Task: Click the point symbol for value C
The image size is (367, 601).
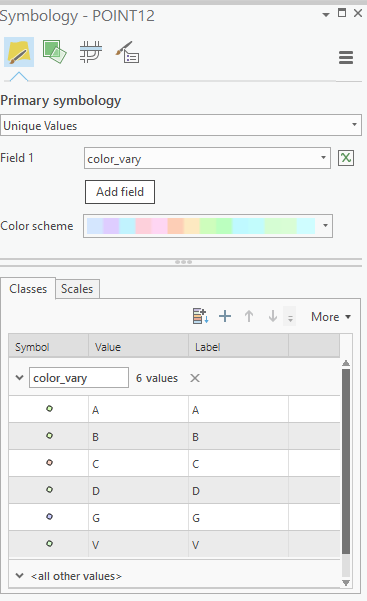Action: click(49, 463)
